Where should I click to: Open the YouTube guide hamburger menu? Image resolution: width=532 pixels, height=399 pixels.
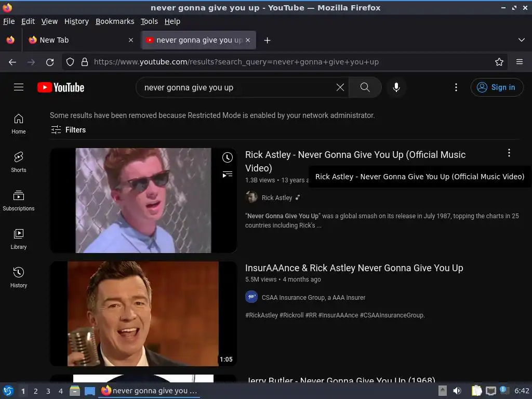[x=19, y=87]
